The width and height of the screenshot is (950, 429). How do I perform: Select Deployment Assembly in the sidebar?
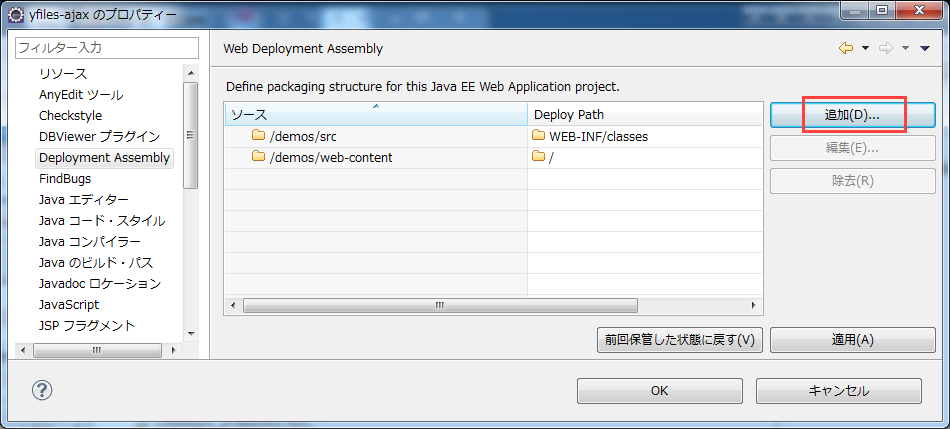[104, 158]
